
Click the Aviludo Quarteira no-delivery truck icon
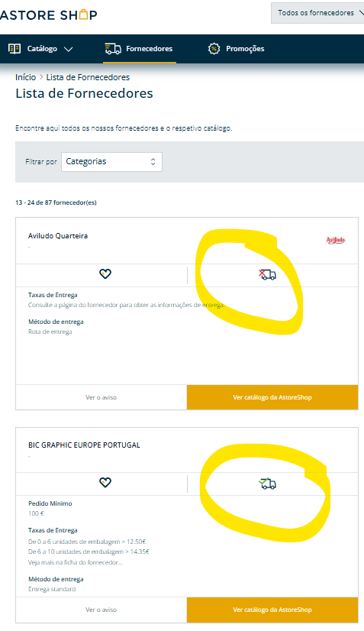(x=267, y=275)
